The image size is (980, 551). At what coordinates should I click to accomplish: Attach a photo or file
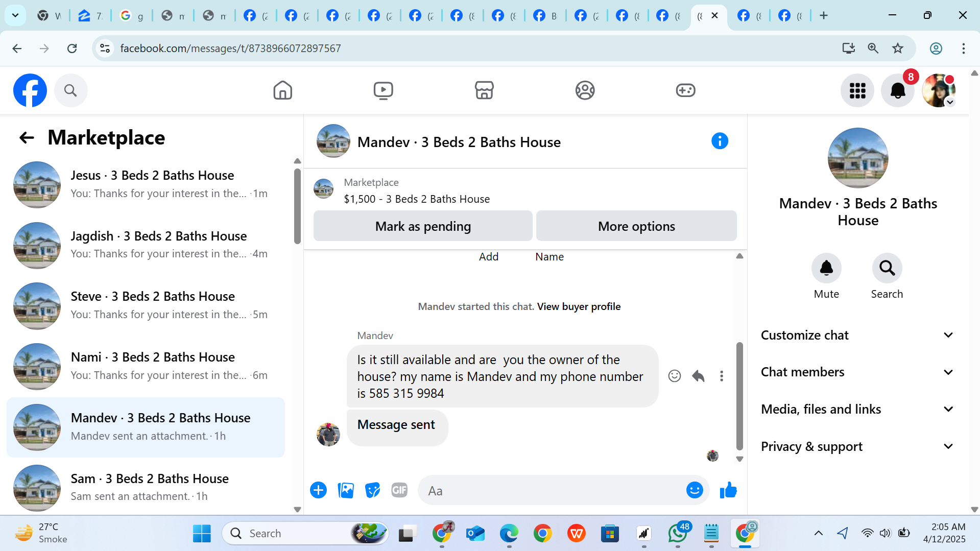click(346, 490)
